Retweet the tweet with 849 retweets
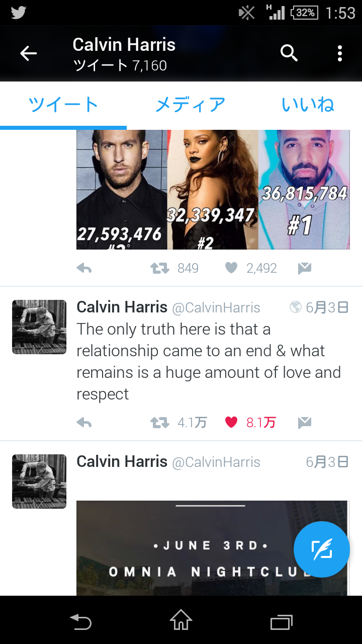Viewport: 362px width, 644px height. tap(160, 269)
